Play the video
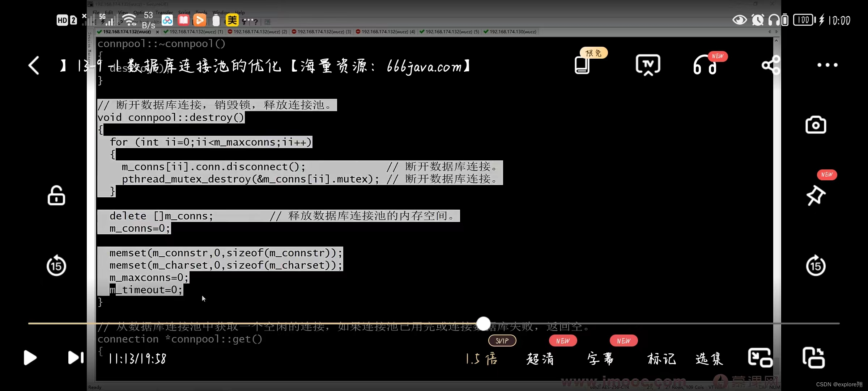Viewport: 868px width, 391px height. click(x=30, y=358)
